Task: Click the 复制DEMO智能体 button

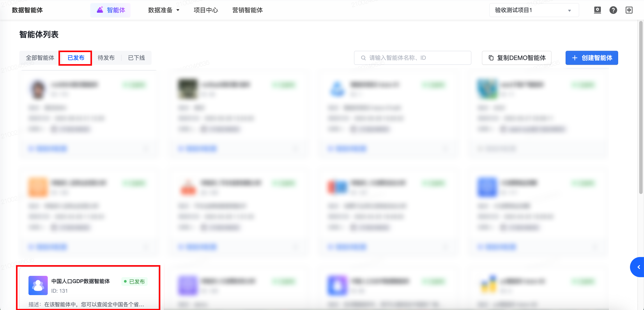Action: click(517, 58)
